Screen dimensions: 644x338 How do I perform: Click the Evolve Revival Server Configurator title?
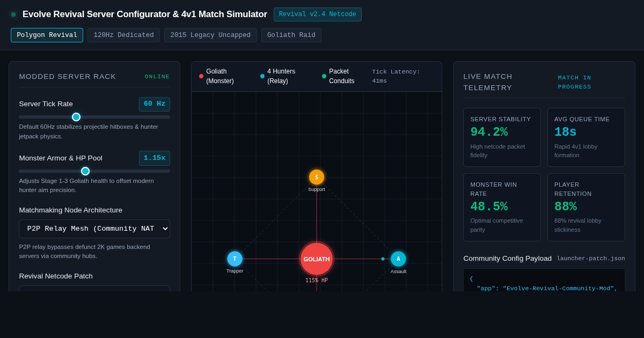tap(145, 14)
